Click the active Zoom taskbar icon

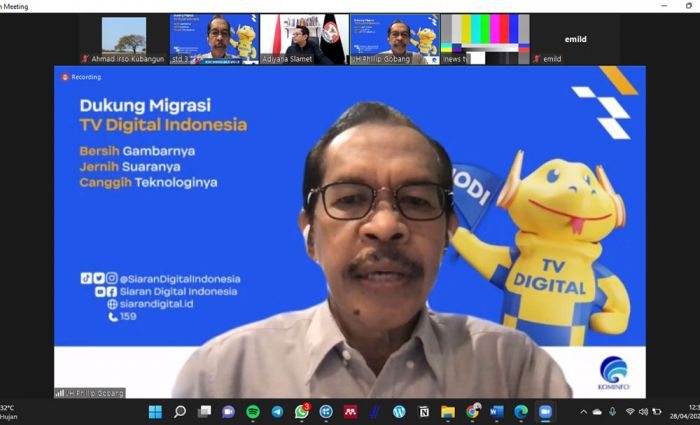coord(545,412)
